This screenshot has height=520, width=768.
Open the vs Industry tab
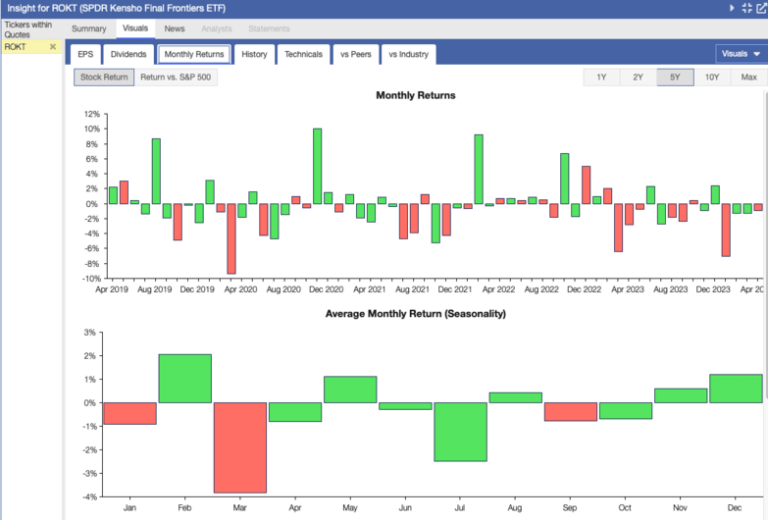pos(407,54)
